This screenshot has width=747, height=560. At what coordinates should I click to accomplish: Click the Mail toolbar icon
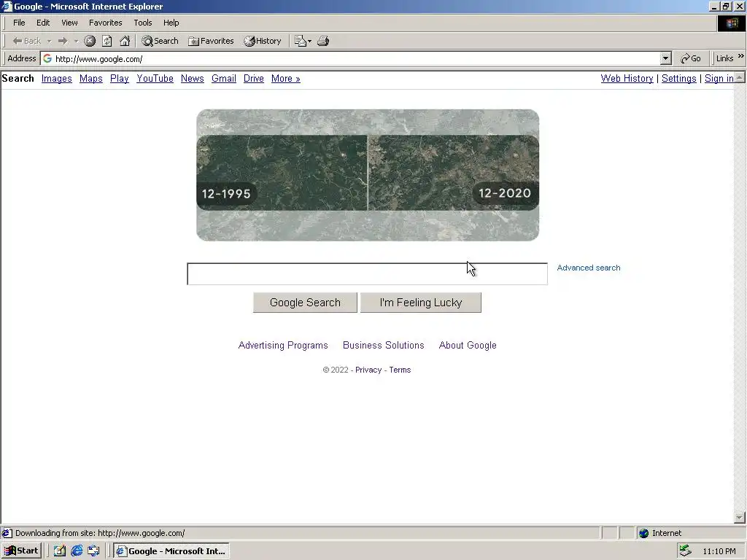[300, 41]
